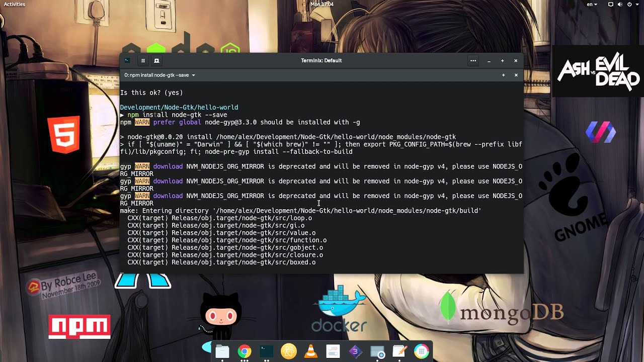Click the 'node-gtk/src/value.o' output line
644x362 pixels.
pyautogui.click(x=221, y=233)
